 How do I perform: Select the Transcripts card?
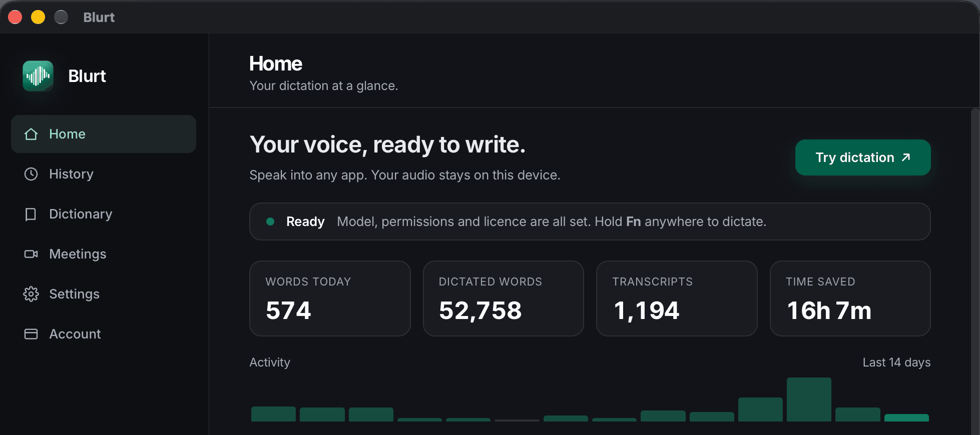point(677,298)
